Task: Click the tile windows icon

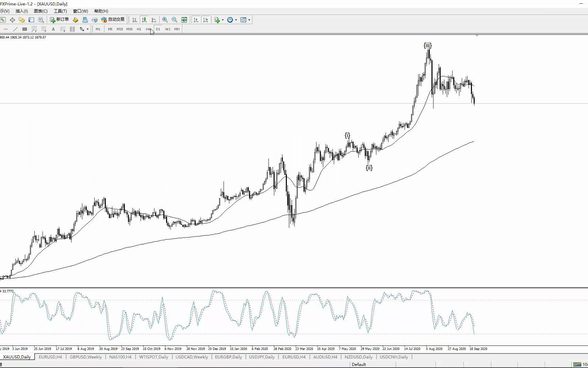Action: point(184,20)
